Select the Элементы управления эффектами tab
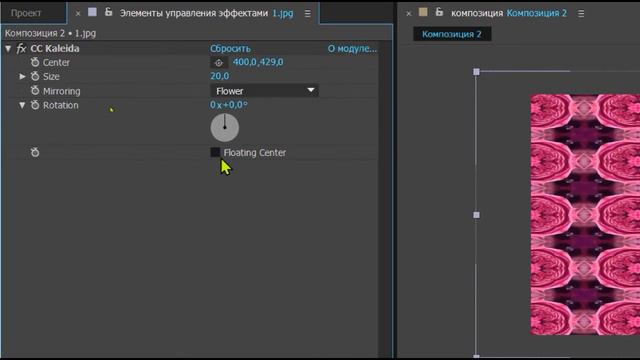 point(194,13)
